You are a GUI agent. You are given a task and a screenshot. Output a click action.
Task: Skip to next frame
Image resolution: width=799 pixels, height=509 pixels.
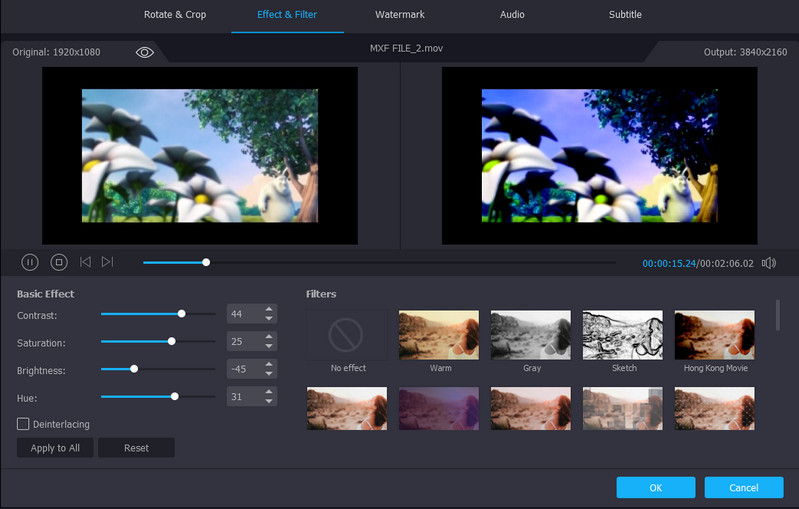[x=107, y=262]
